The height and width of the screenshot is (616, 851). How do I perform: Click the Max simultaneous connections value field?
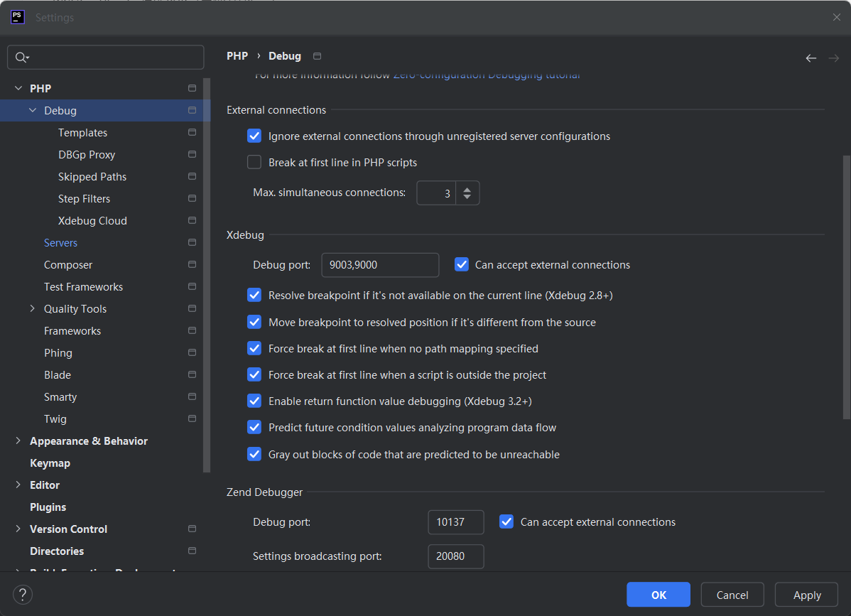tap(436, 193)
